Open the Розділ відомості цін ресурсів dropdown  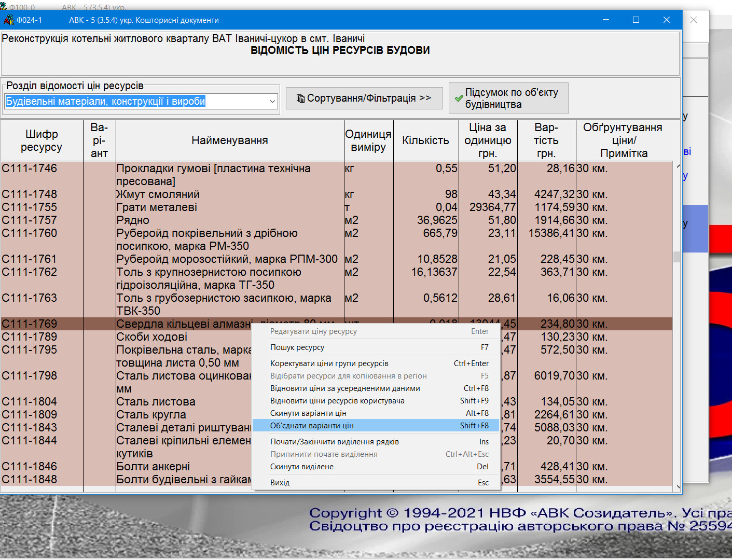[x=272, y=101]
